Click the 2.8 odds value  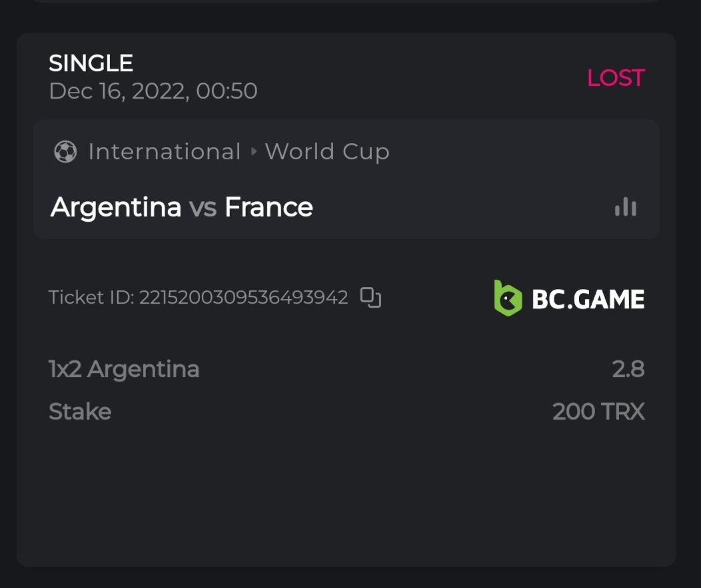(x=628, y=369)
